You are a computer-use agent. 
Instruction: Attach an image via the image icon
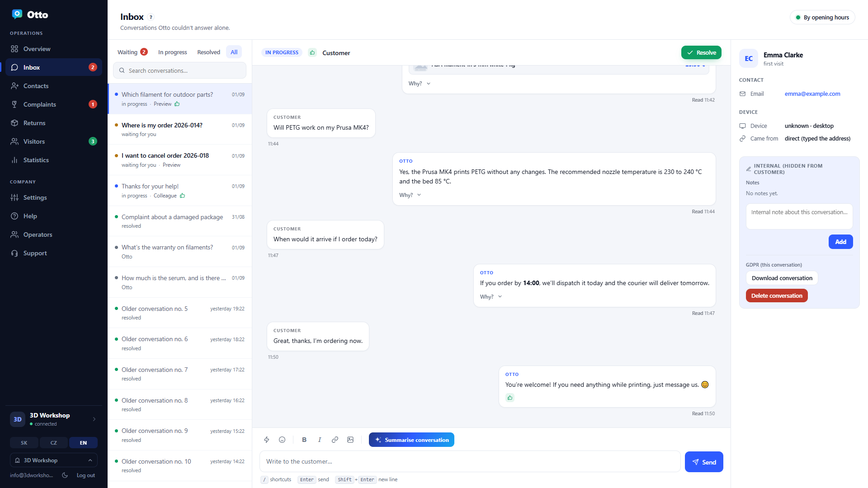(350, 440)
